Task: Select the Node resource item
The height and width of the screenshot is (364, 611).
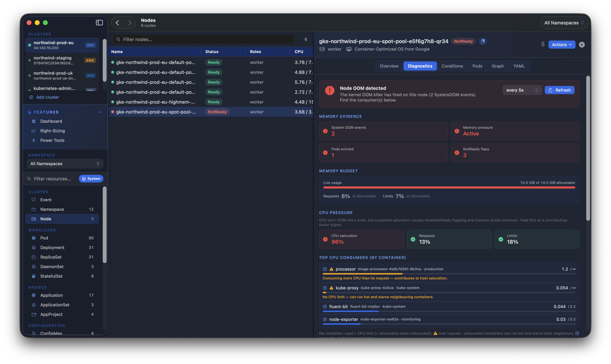Action: pos(62,219)
